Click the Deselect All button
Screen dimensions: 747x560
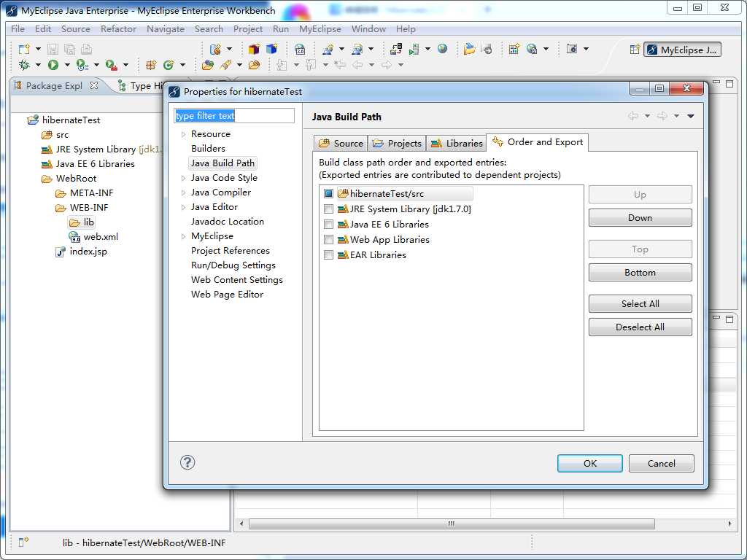coord(640,327)
